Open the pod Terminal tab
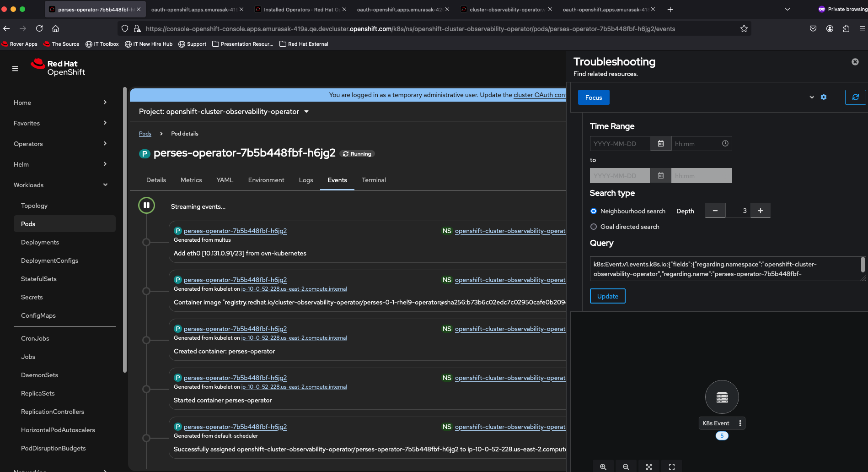This screenshot has width=868, height=472. [x=374, y=180]
